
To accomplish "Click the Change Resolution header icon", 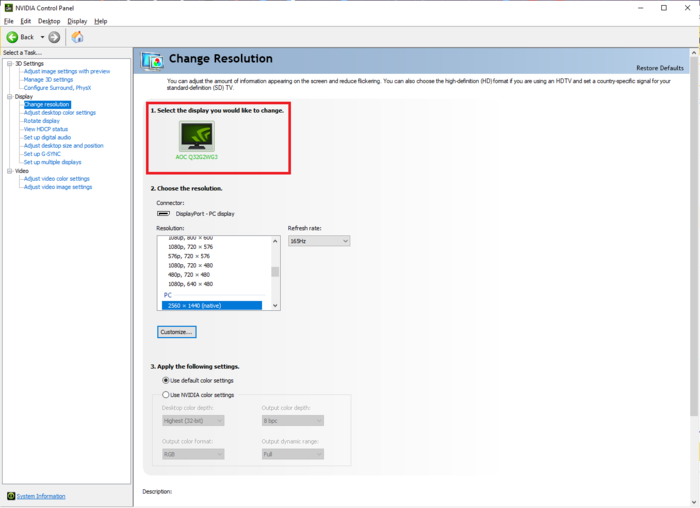I will [152, 61].
